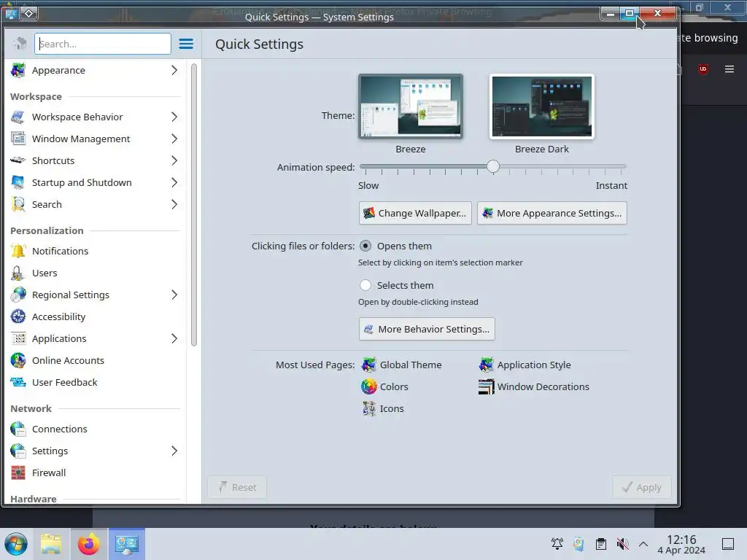Click in the sidebar Search field

coord(102,44)
